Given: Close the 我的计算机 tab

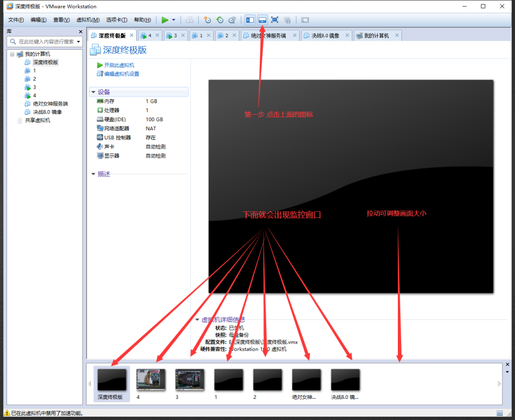Looking at the screenshot, I should (397, 35).
